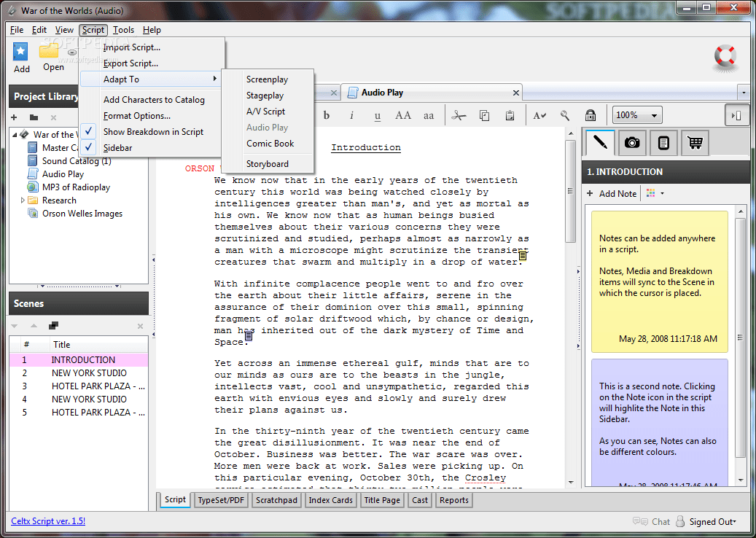Copy selection with the copy icon
This screenshot has width=756, height=538.
pyautogui.click(x=485, y=116)
